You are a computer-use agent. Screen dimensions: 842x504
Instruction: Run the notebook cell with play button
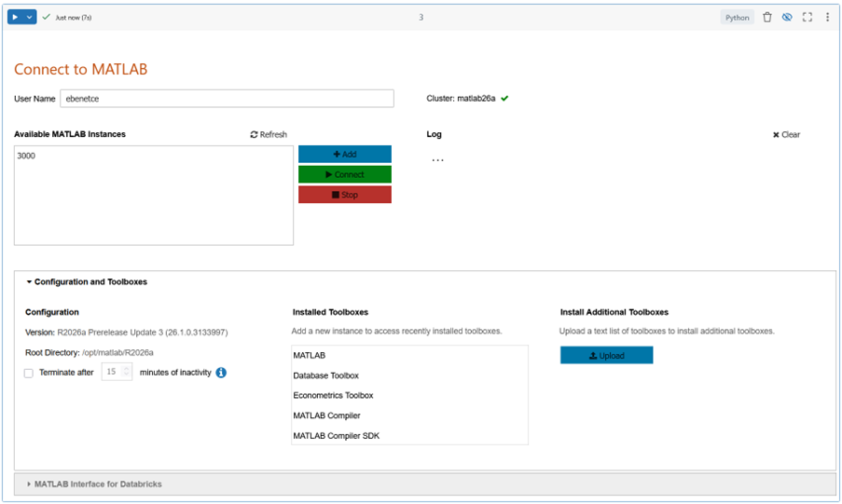click(x=15, y=17)
